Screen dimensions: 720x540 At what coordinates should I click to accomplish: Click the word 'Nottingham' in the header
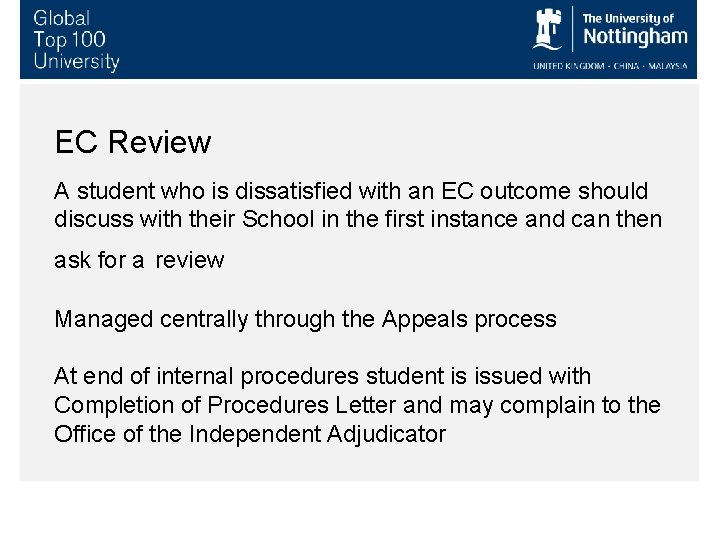point(636,37)
